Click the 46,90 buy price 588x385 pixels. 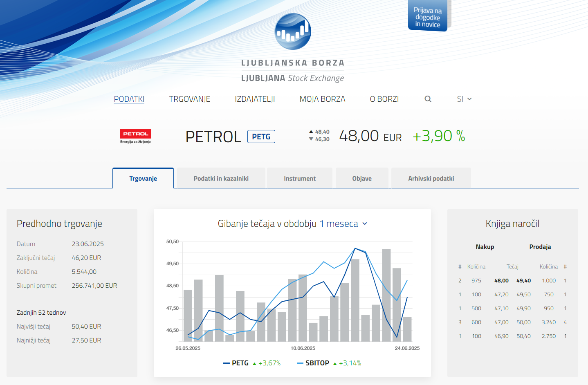(501, 336)
